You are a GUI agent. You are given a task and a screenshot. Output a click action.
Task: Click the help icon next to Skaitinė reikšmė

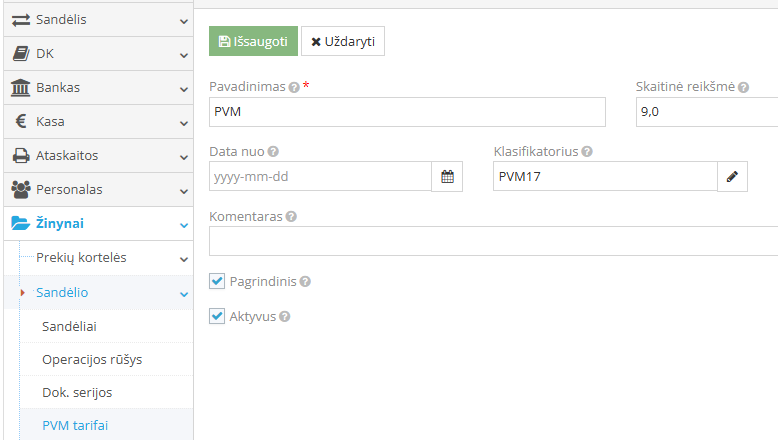(x=743, y=87)
